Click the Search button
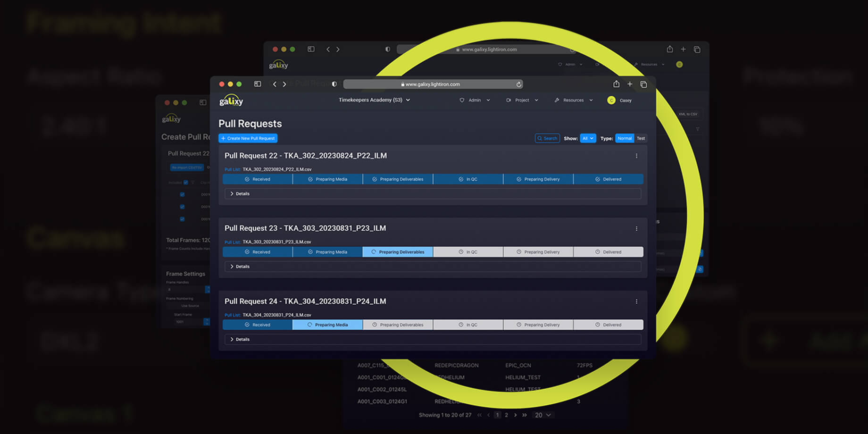The image size is (868, 434). (547, 138)
